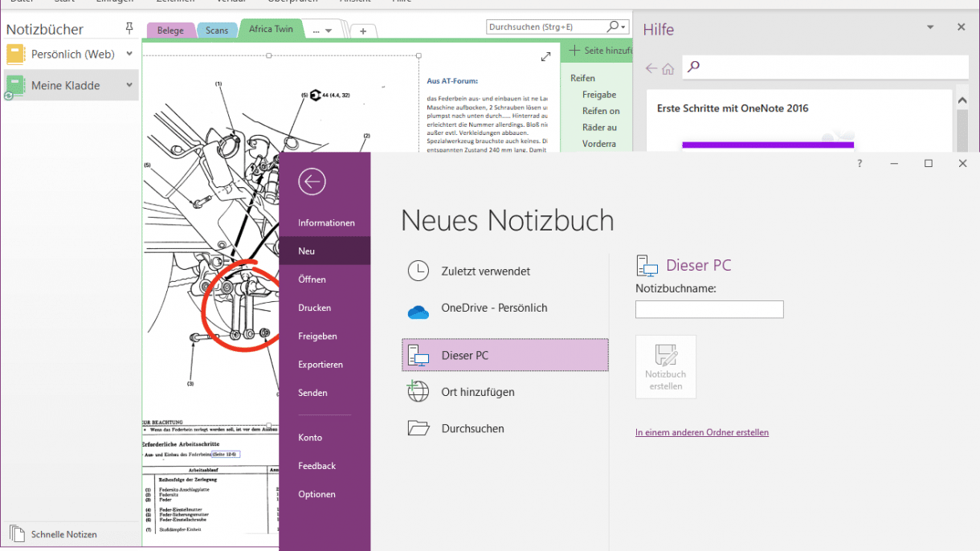Click the In einem anderen Ordner erstellen link

pos(701,432)
